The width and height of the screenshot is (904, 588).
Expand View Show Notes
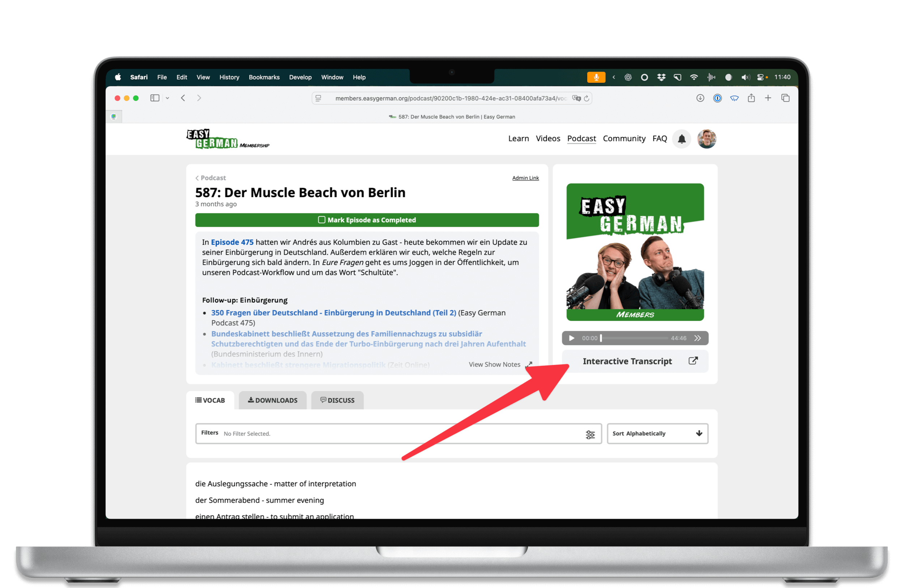[500, 364]
